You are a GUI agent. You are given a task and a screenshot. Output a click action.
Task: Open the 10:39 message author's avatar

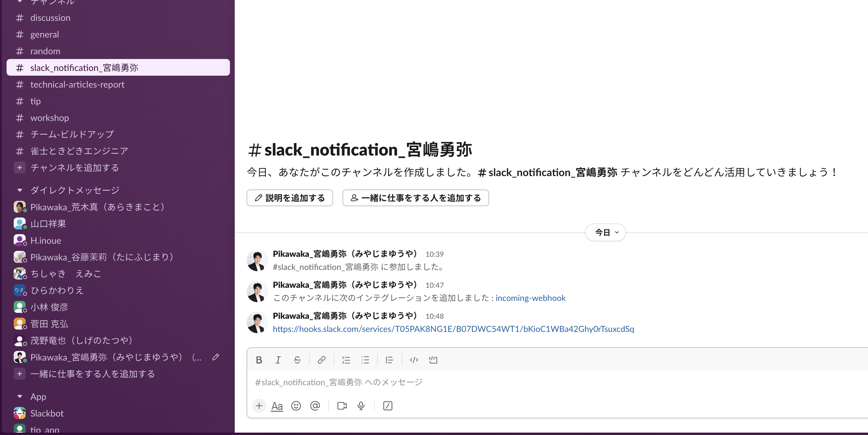257,260
